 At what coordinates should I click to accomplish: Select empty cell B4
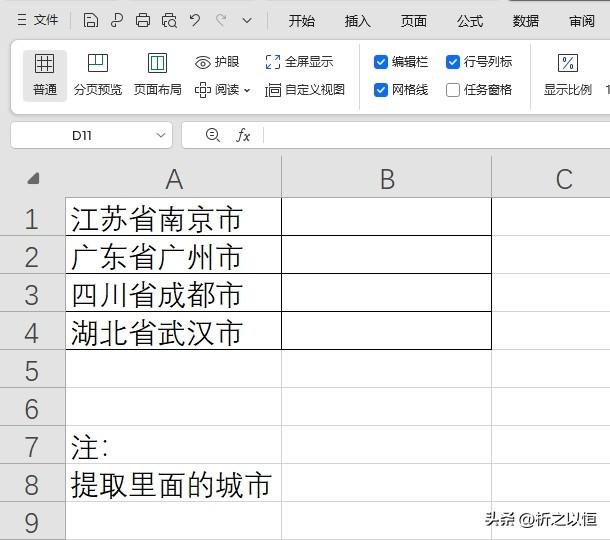387,331
